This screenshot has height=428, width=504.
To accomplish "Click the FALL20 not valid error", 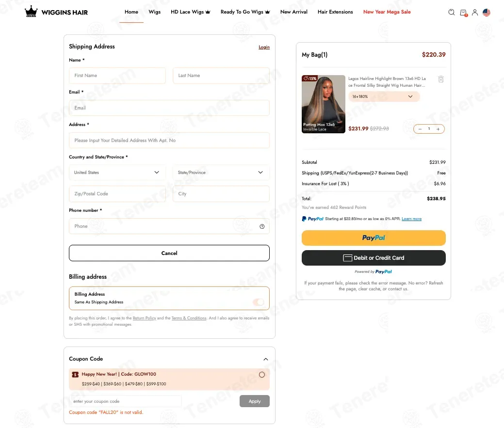I will 106,412.
